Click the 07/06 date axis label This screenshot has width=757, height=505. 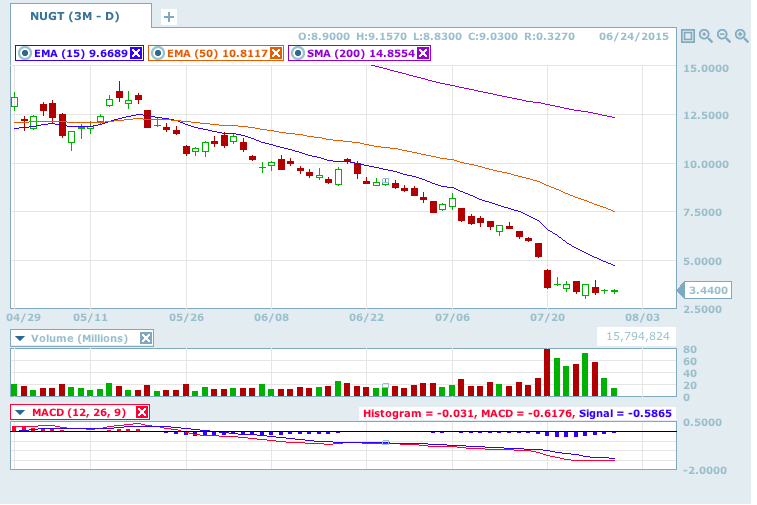click(x=452, y=317)
